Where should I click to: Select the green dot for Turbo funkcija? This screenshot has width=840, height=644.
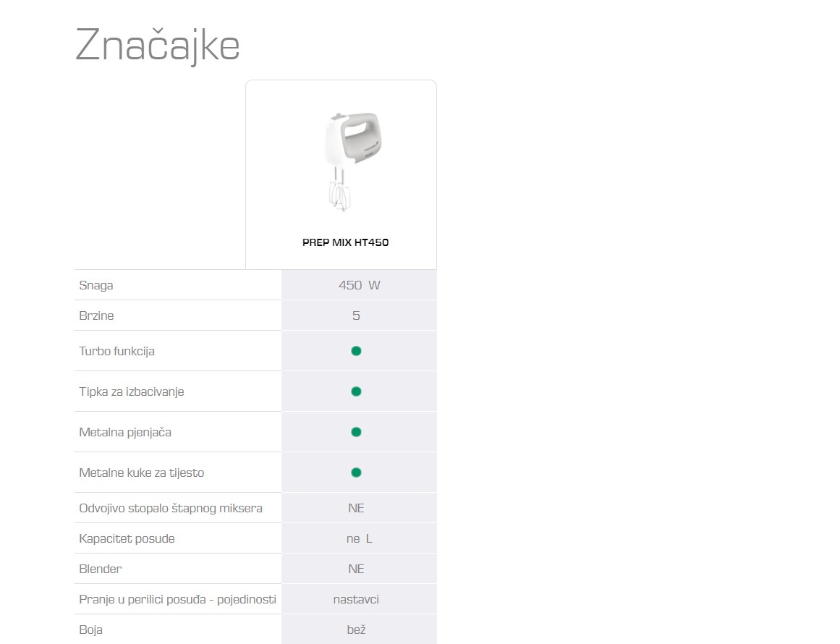pyautogui.click(x=356, y=351)
